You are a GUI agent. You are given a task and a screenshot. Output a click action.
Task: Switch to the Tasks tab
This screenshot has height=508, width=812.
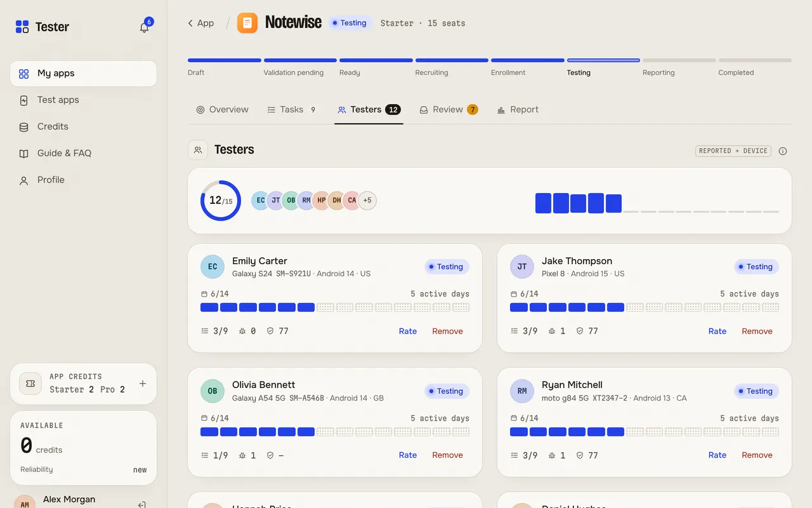(x=291, y=109)
